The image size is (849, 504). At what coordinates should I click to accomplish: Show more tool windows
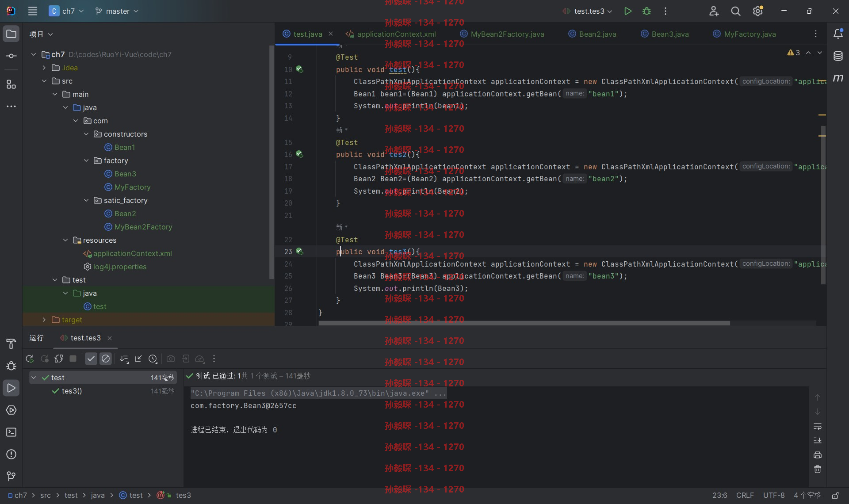[x=11, y=106]
